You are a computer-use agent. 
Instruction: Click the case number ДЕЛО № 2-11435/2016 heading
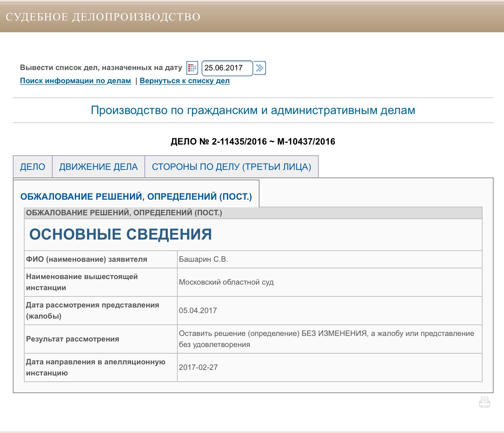(253, 141)
